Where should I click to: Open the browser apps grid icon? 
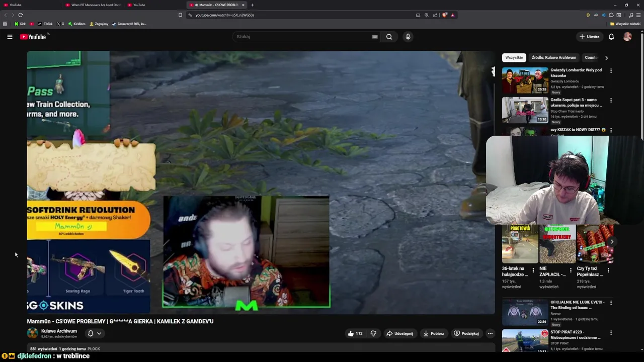[x=5, y=24]
